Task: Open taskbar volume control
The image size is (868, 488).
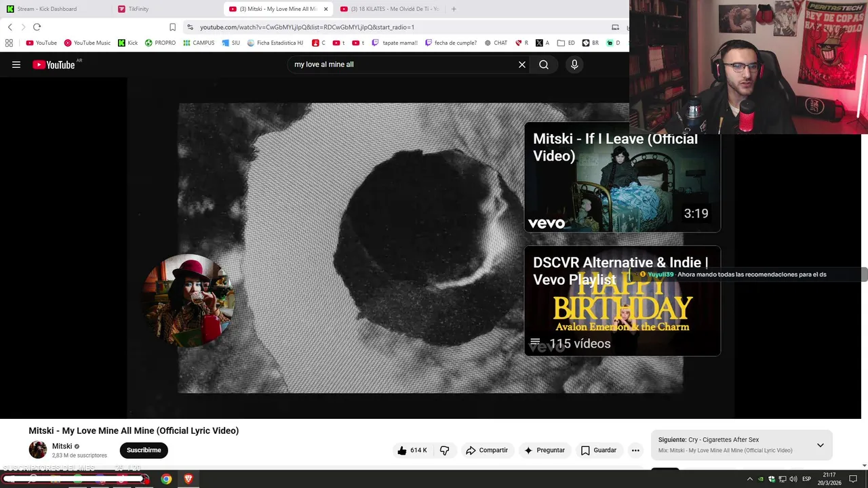Action: click(793, 479)
